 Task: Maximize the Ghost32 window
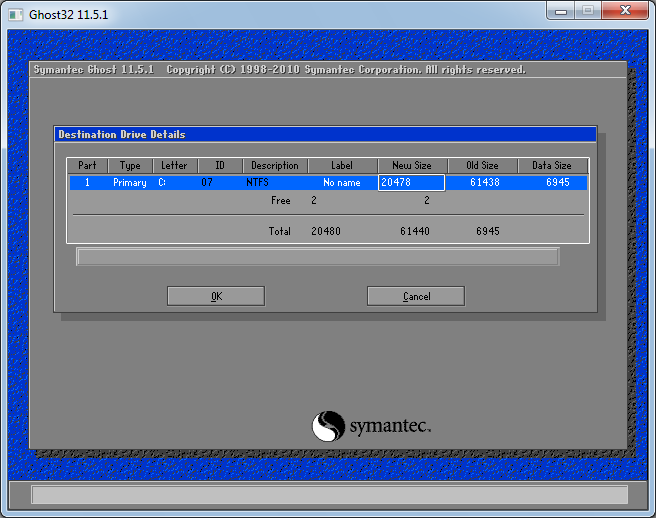pyautogui.click(x=588, y=11)
